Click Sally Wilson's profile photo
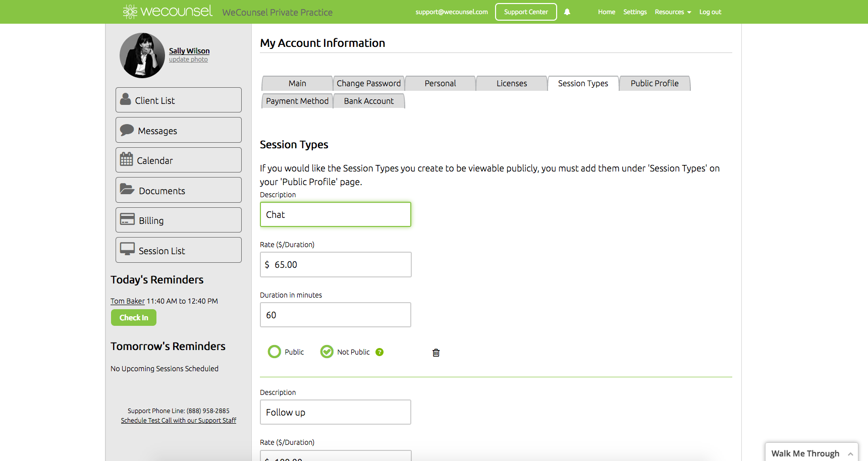 click(x=142, y=55)
